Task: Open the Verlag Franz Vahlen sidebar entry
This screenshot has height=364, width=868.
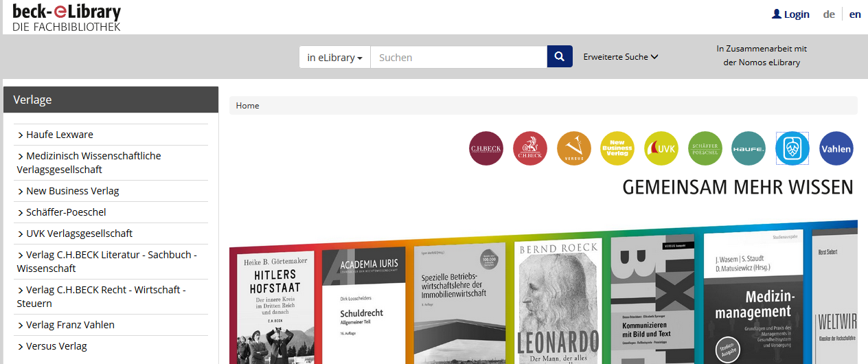Action: [x=70, y=325]
